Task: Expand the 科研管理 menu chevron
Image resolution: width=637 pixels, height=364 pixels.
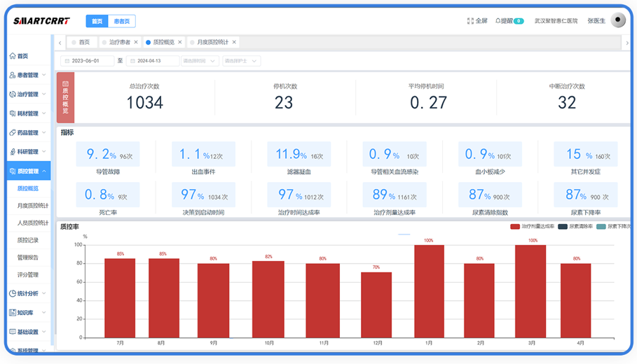Action: [x=44, y=152]
